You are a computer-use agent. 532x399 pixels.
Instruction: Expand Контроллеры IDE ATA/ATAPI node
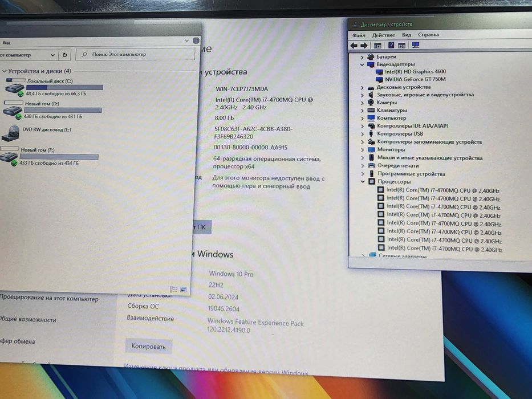coord(363,126)
